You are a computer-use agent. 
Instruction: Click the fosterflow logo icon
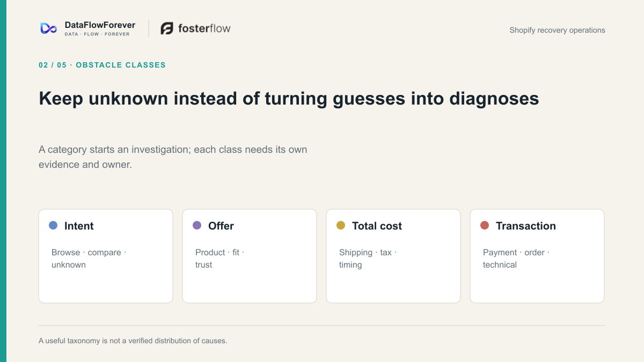point(167,28)
